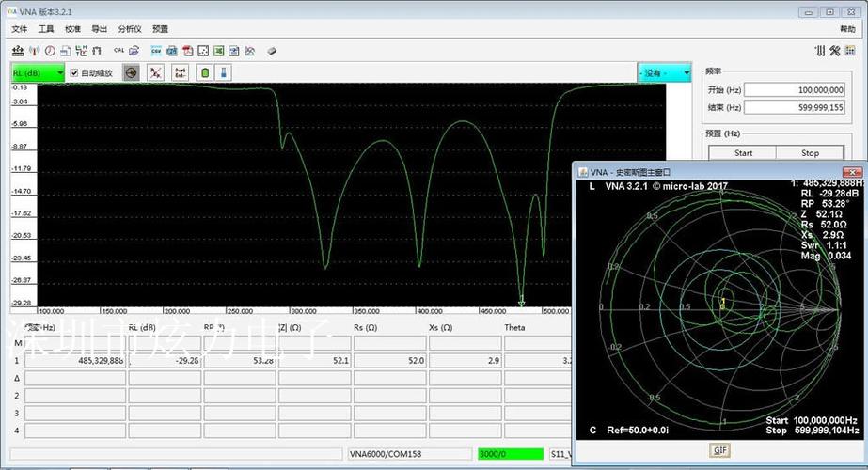Toggle the 自动缩放 auto-scale checkbox
The width and height of the screenshot is (868, 470).
coord(74,72)
